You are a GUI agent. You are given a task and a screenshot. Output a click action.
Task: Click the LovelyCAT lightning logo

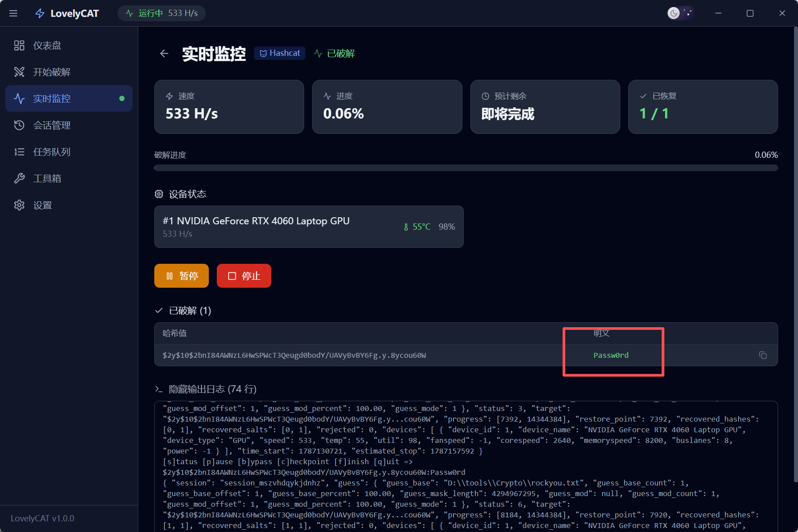pos(40,13)
